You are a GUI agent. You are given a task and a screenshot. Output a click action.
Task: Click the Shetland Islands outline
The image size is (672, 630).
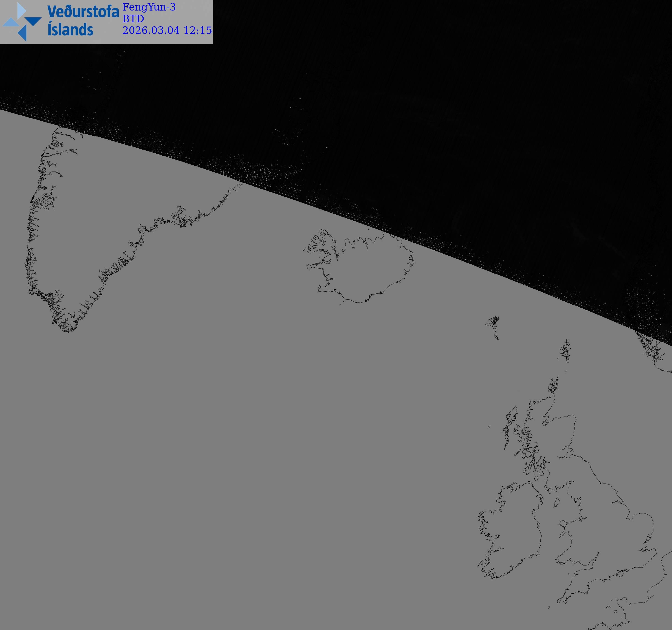coord(566,351)
